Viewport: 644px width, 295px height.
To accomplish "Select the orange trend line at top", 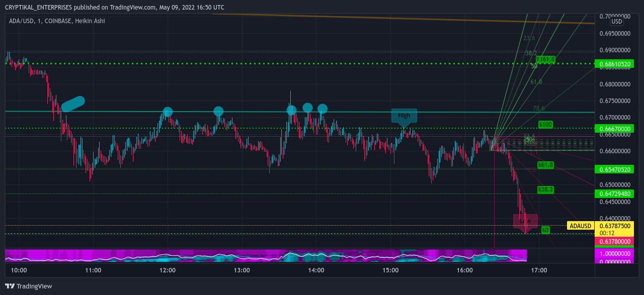I will point(403,19).
